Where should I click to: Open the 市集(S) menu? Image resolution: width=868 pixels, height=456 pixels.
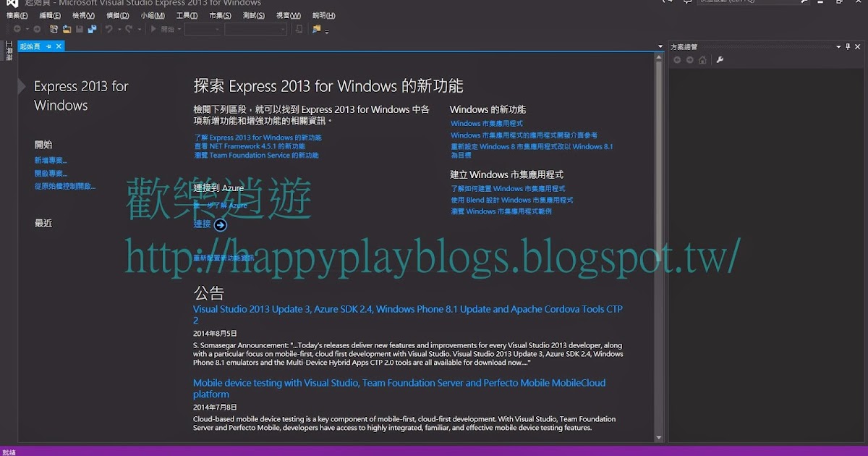pyautogui.click(x=220, y=15)
